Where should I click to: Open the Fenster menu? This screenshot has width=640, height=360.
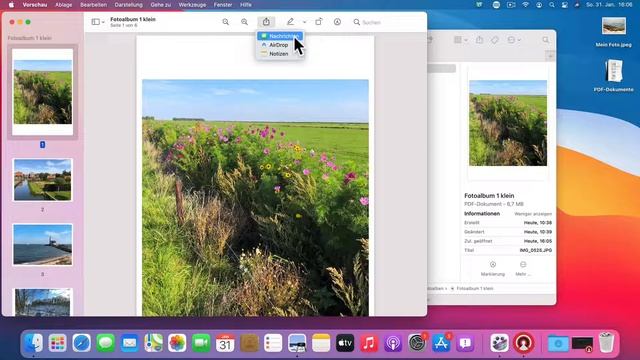tap(223, 5)
